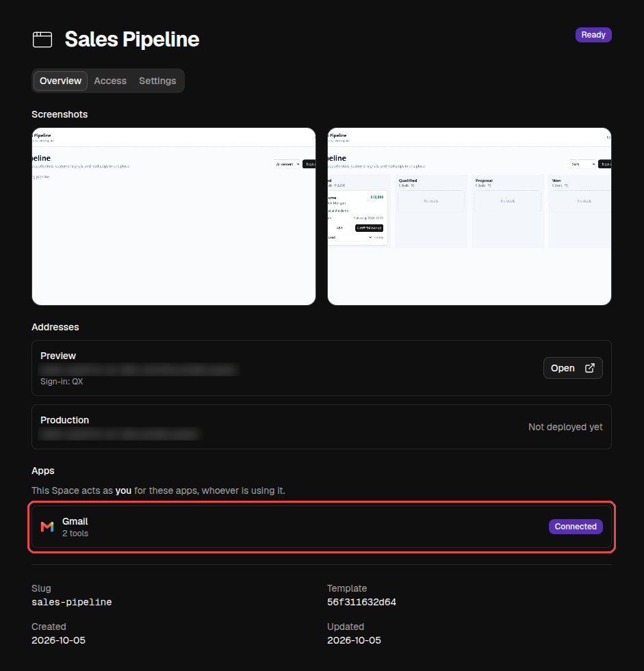Click the 'Sign-in: QX' text
The height and width of the screenshot is (671, 644).
click(x=62, y=382)
